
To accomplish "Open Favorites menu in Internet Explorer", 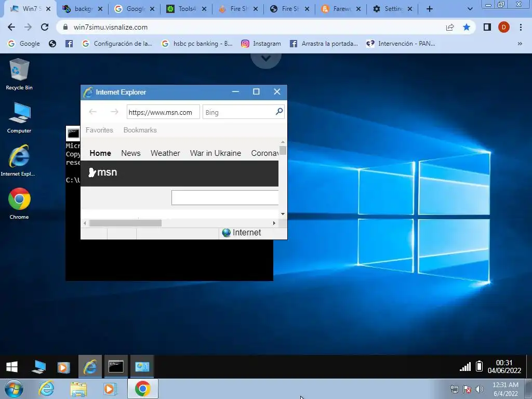I will pyautogui.click(x=99, y=130).
